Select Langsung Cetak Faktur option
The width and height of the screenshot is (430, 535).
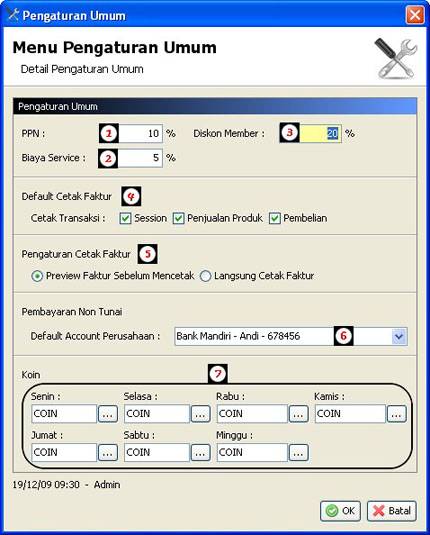[x=205, y=276]
